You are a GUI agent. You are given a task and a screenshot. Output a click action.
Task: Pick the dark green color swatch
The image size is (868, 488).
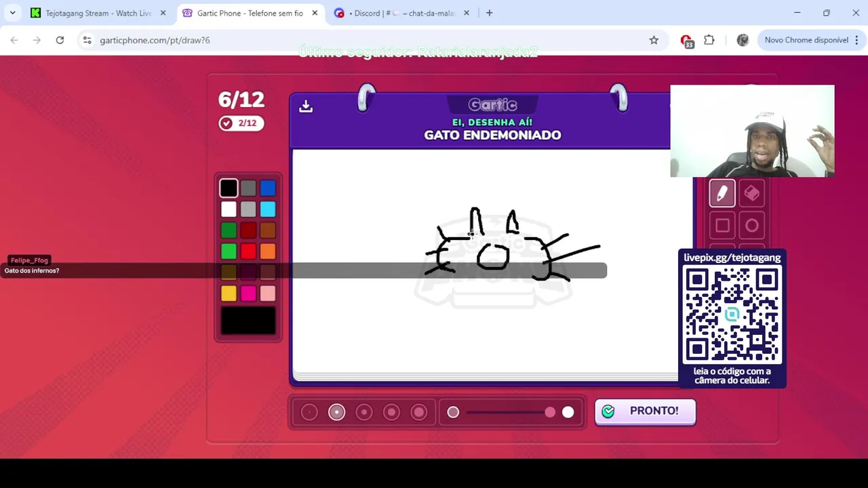[x=229, y=230]
